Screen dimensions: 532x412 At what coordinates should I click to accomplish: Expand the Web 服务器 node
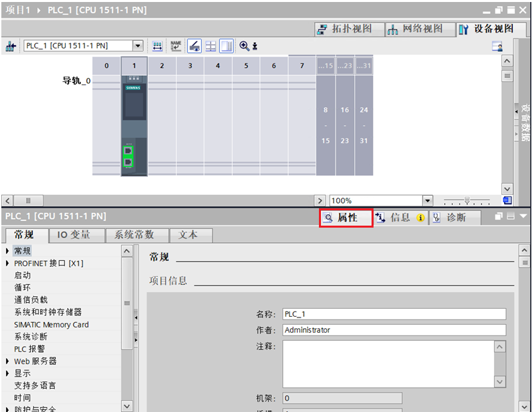pos(7,361)
